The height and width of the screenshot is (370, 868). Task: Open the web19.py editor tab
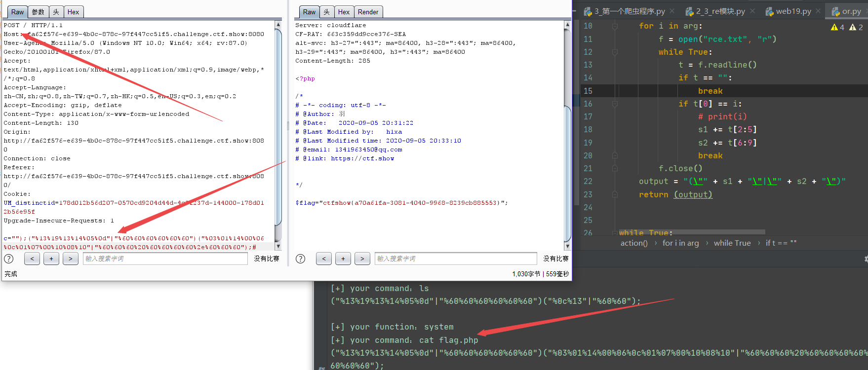click(x=788, y=11)
